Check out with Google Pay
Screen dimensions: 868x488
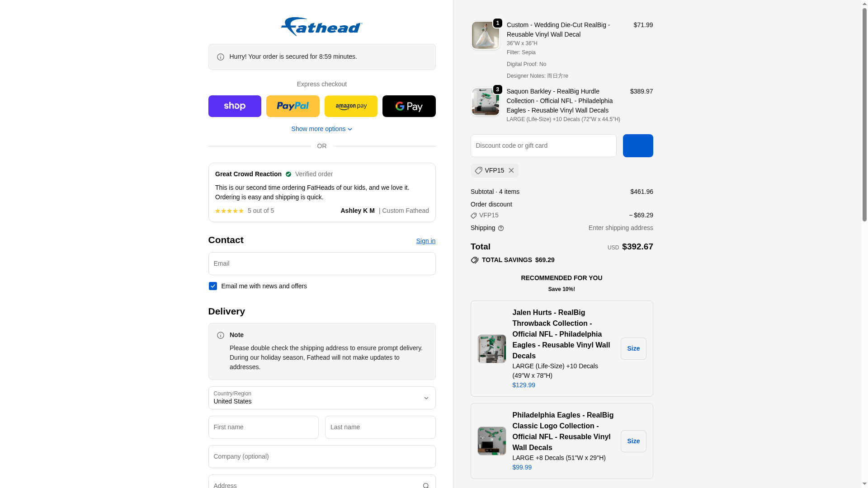[409, 106]
